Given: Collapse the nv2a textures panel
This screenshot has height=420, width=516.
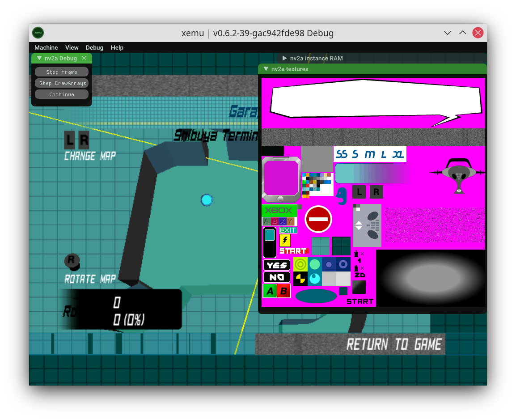Looking at the screenshot, I should [x=266, y=69].
